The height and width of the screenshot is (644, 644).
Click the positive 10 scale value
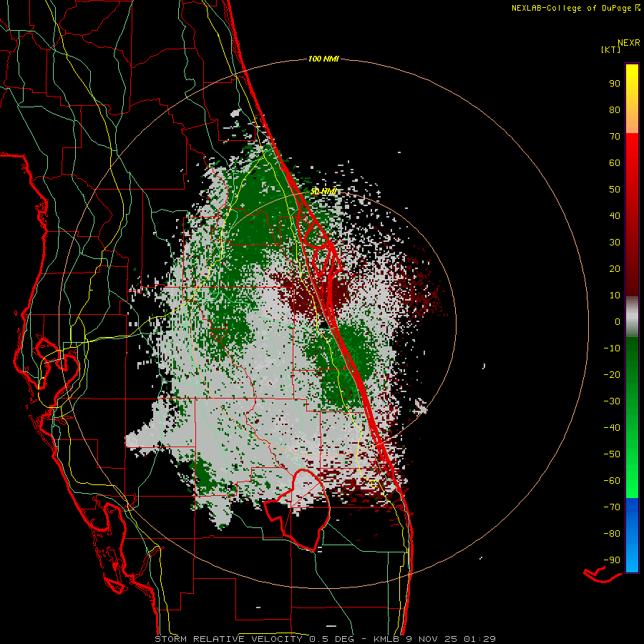pos(615,296)
